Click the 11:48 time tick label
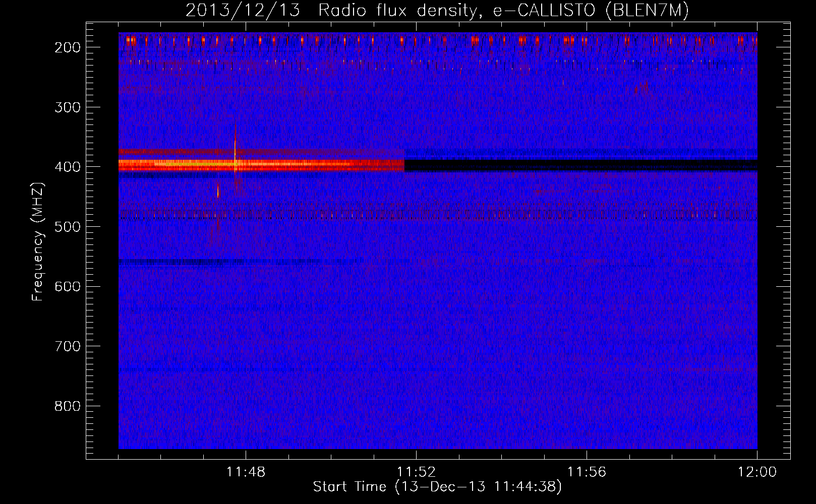Viewport: 816px width, 504px height. click(246, 472)
